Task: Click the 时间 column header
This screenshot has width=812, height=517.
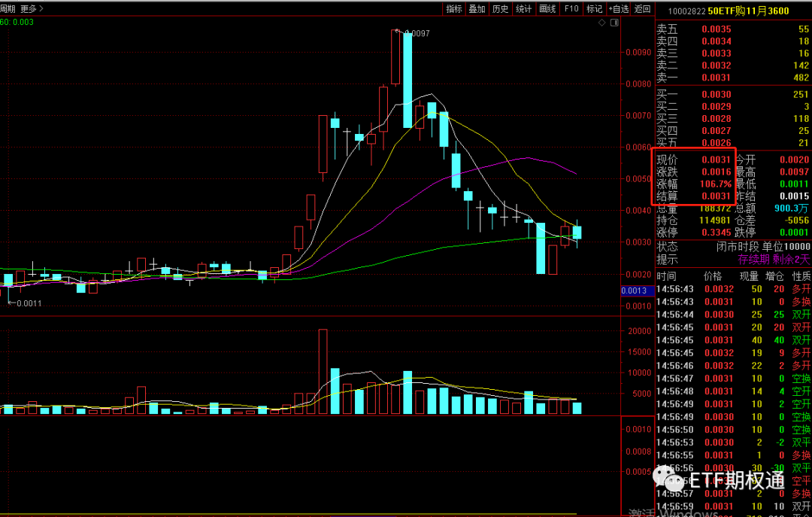Action: coord(666,276)
